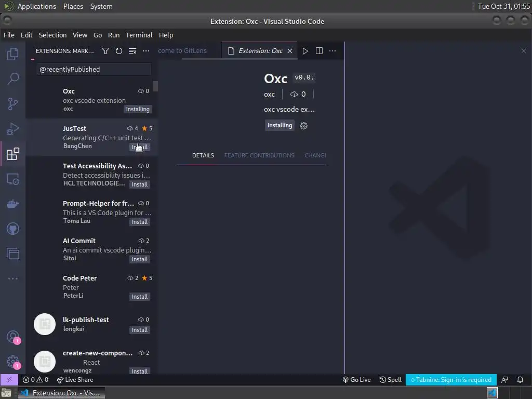Open Run and Debug view
The image size is (532, 399).
pos(13,129)
